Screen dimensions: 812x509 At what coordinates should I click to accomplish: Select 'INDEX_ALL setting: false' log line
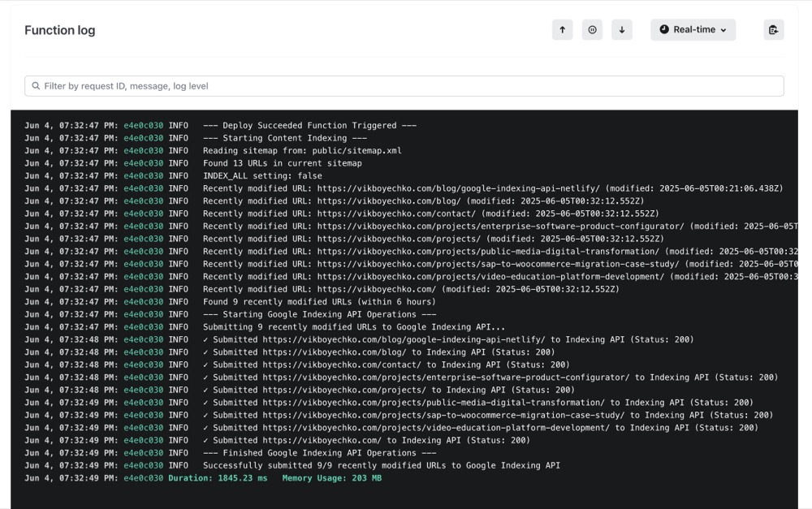(x=174, y=176)
